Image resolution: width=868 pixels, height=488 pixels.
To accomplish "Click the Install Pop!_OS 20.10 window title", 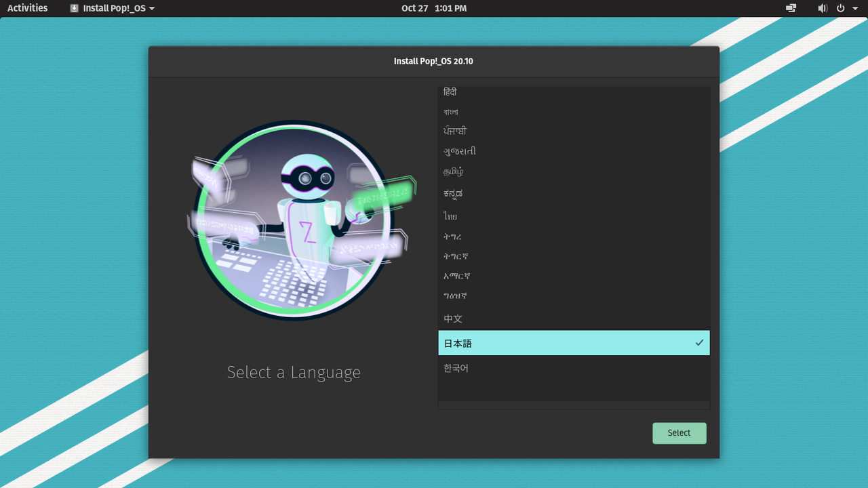I will click(x=433, y=61).
